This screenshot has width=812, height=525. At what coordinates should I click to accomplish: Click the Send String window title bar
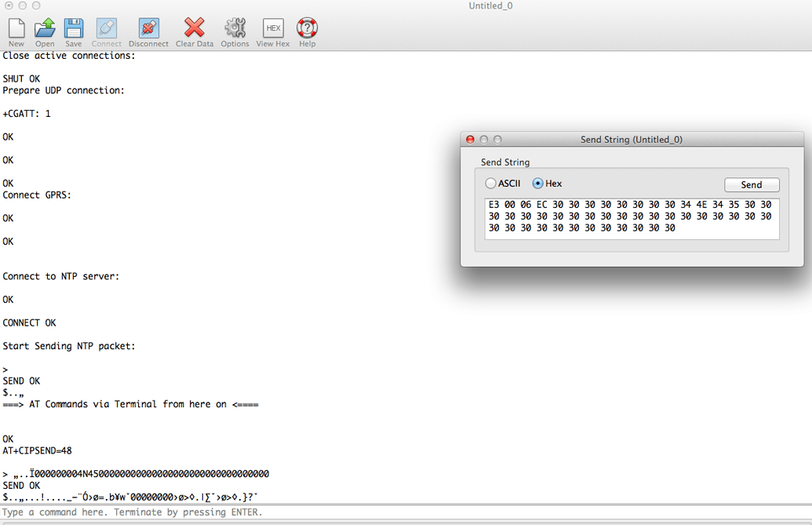632,139
